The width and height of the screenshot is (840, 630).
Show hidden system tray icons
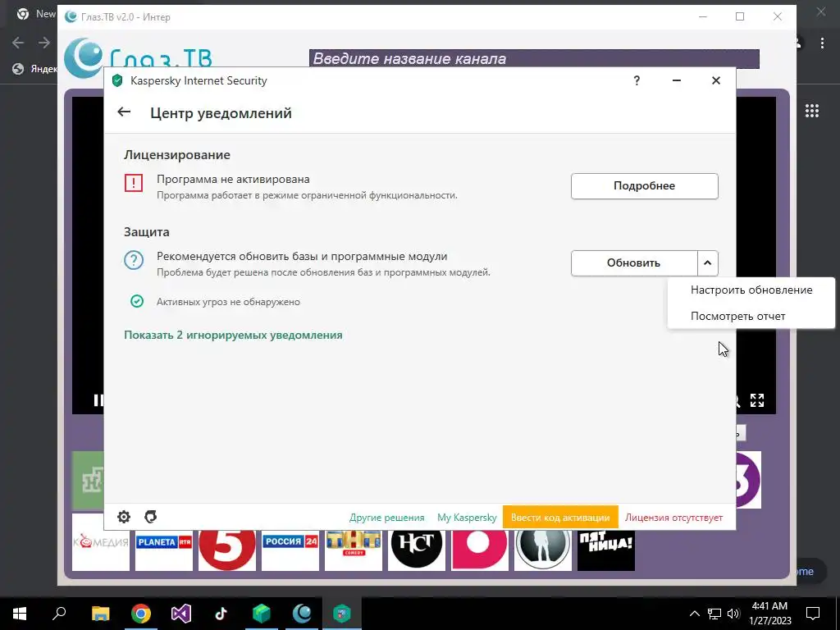694,614
